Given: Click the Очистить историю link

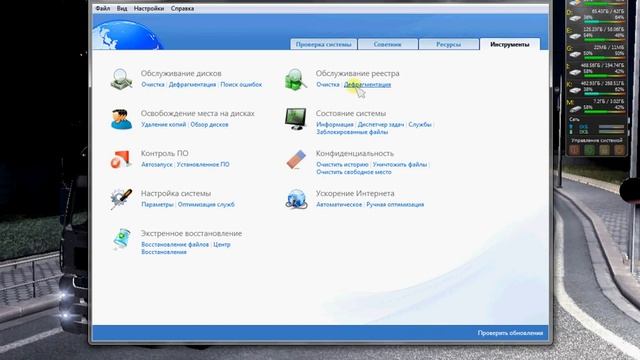Looking at the screenshot, I should point(342,164).
